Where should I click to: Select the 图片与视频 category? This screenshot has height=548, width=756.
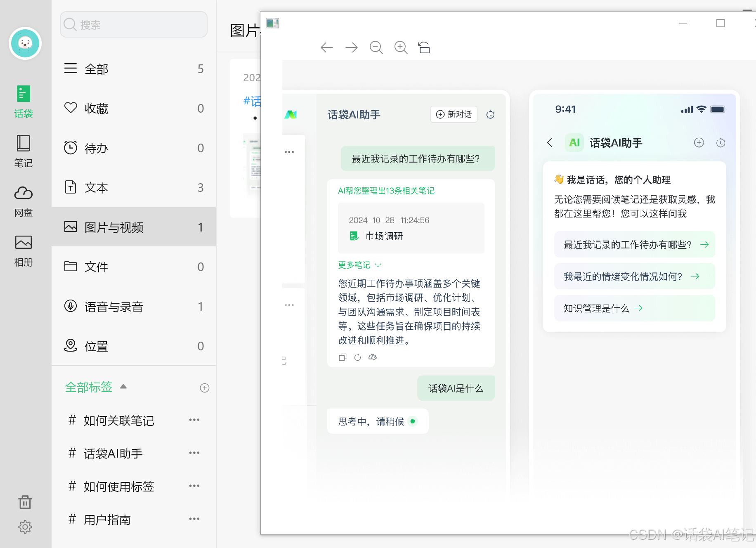[x=134, y=227]
